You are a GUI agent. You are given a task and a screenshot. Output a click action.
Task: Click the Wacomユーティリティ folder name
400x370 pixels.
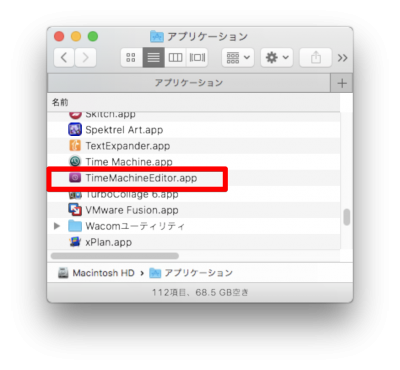pyautogui.click(x=135, y=226)
